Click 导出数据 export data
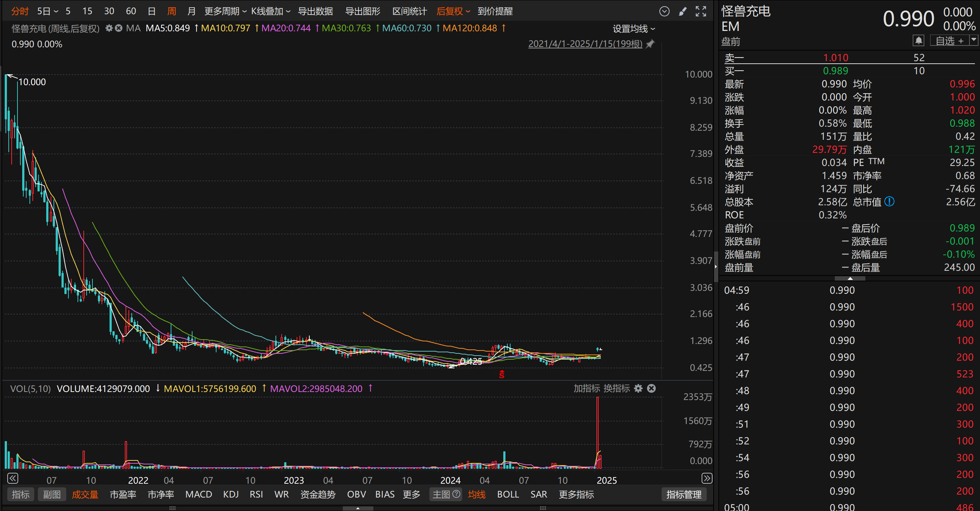 pyautogui.click(x=315, y=11)
